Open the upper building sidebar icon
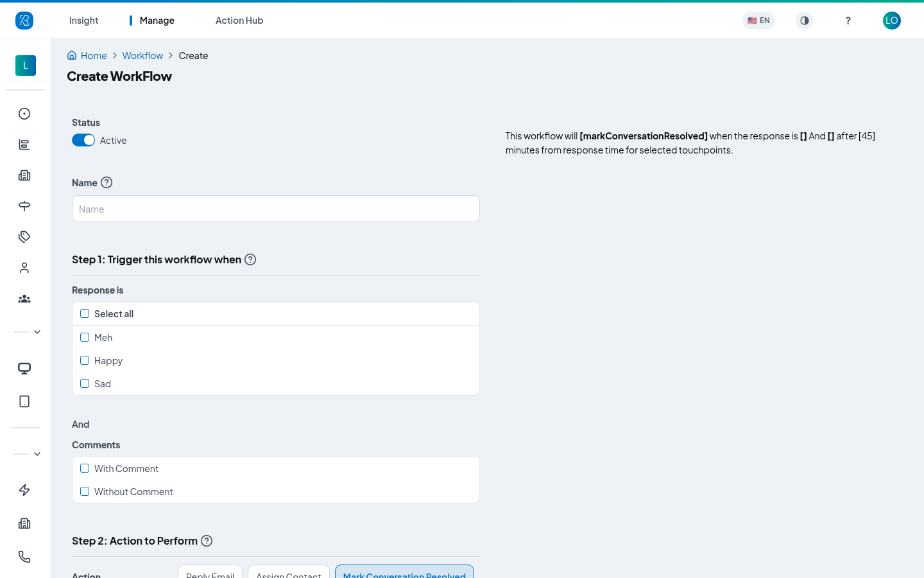924x578 pixels. click(x=24, y=175)
